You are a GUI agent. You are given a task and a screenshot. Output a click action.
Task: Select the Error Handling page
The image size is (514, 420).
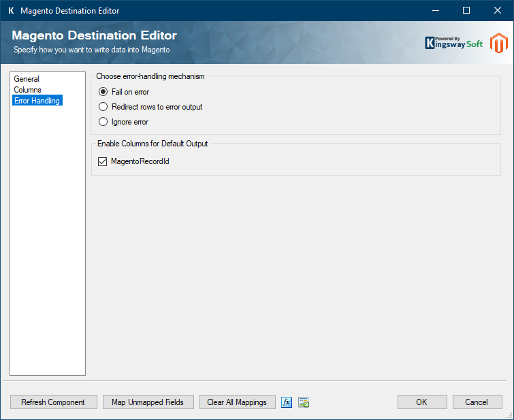click(x=37, y=101)
